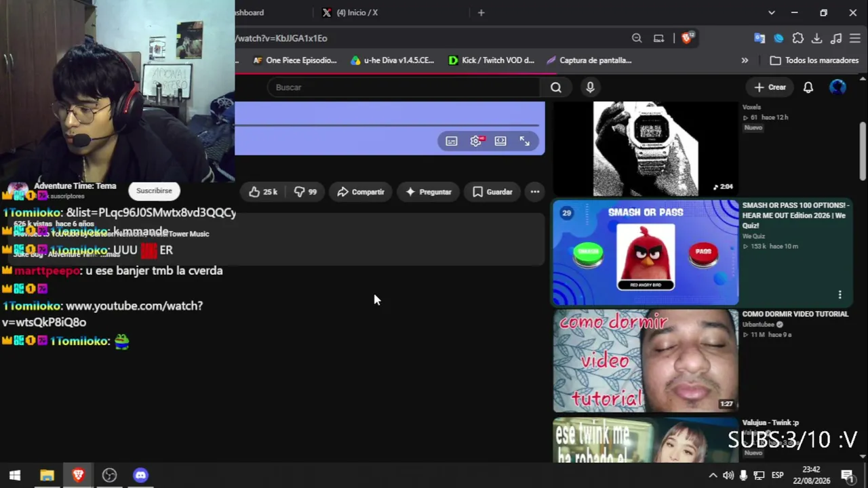This screenshot has width=868, height=488.
Task: Click the media control music note icon
Action: (836, 38)
